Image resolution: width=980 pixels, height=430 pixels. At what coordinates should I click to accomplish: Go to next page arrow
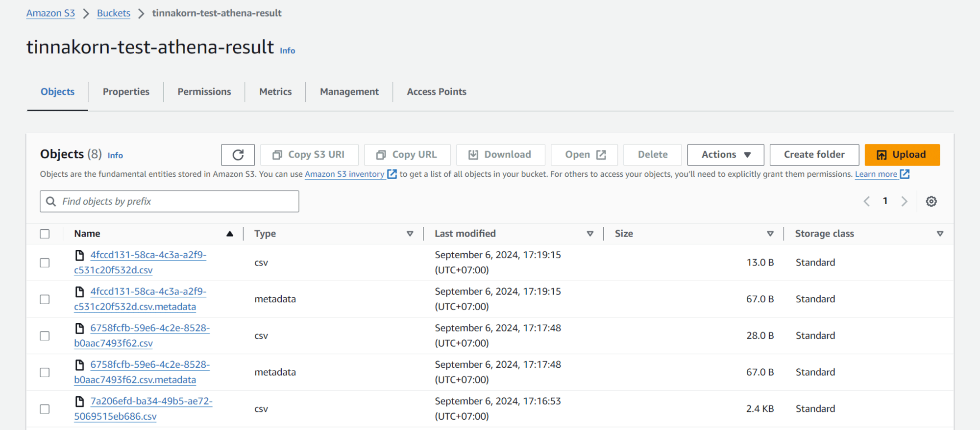904,201
